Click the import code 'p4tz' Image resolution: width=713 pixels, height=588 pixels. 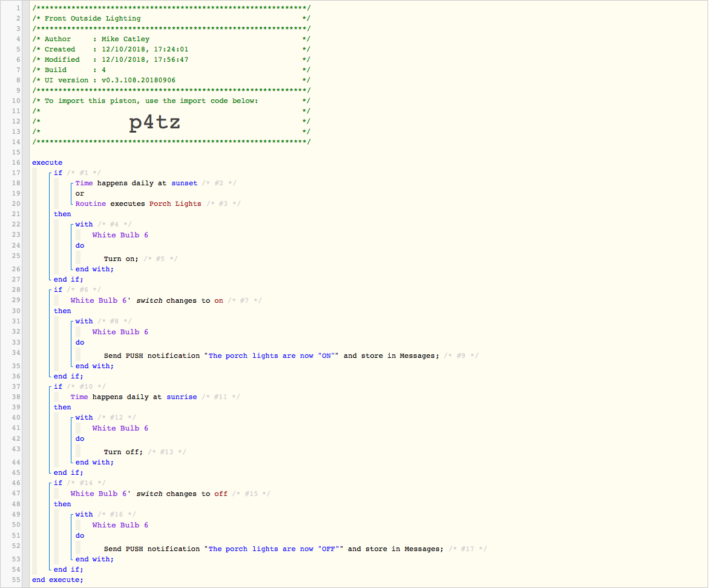pyautogui.click(x=154, y=122)
